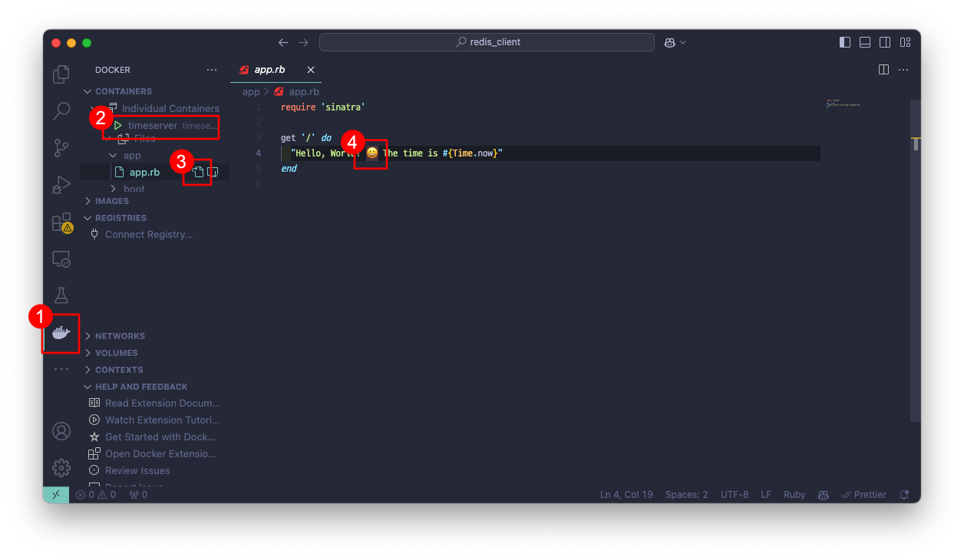Select app.rb in the container files
Image resolution: width=964 pixels, height=560 pixels.
[x=144, y=173]
